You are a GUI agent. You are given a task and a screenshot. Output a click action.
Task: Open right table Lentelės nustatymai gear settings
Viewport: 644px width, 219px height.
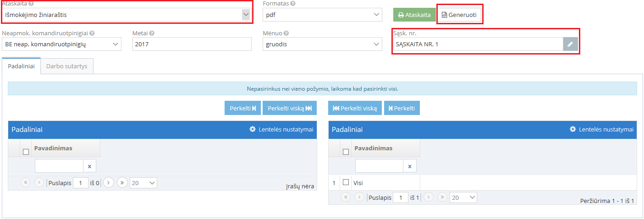tap(602, 130)
